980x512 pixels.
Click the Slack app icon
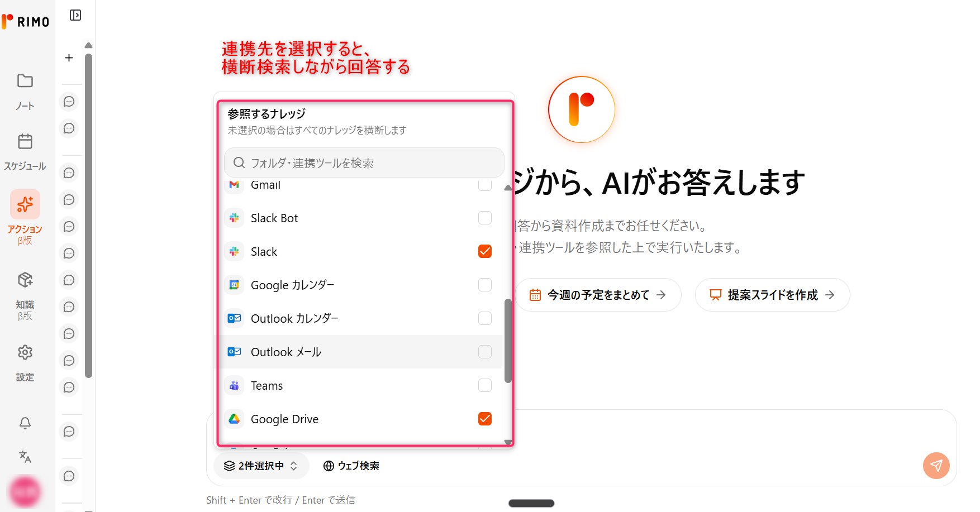234,251
